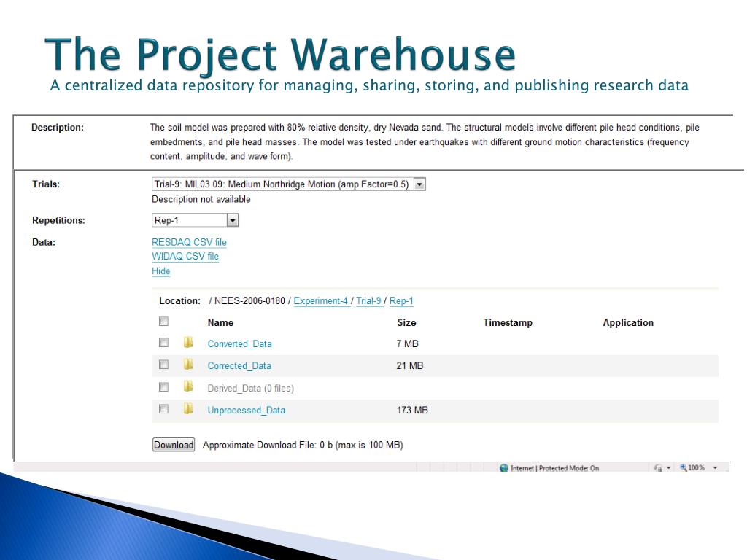Expand the 100% zoom level dropdown arrow
This screenshot has width=747, height=560.
point(715,468)
